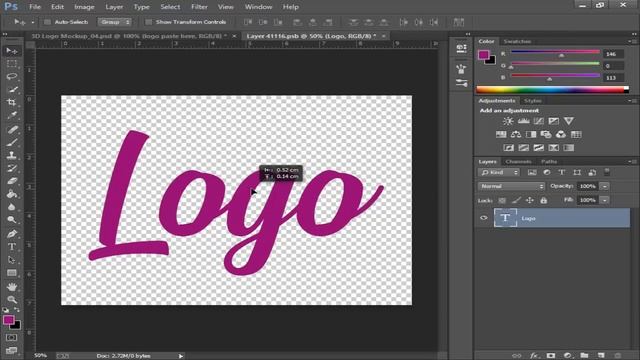Select the Clone Stamp tool
The height and width of the screenshot is (360, 640).
click(x=11, y=155)
